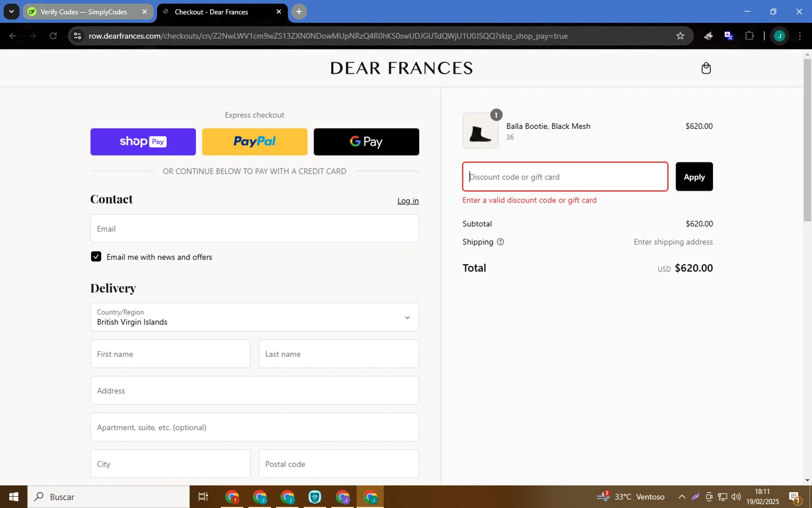812x508 pixels.
Task: Click the Postal code field
Action: click(339, 464)
